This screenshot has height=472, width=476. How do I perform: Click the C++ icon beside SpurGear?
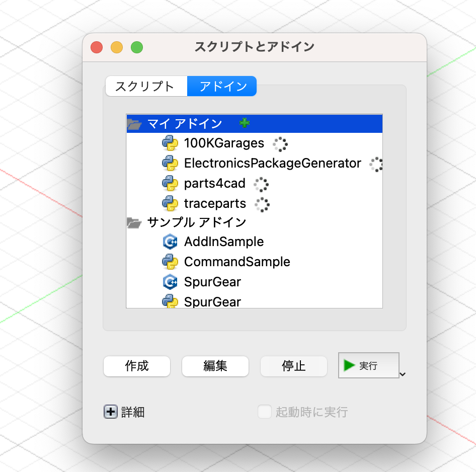click(170, 282)
